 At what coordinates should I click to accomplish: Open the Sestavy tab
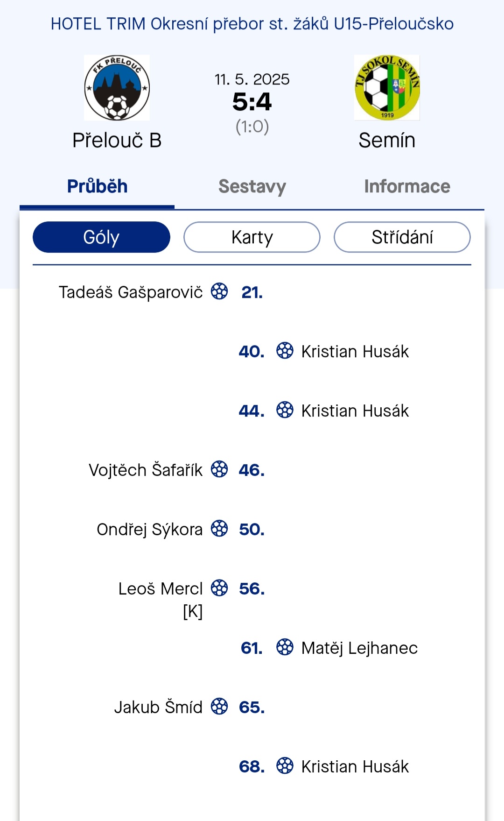pos(252,186)
